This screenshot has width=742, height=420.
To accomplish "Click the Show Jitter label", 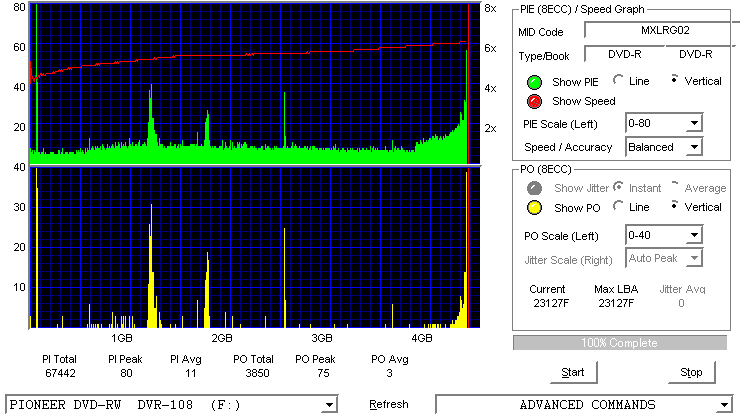I will pos(581,188).
